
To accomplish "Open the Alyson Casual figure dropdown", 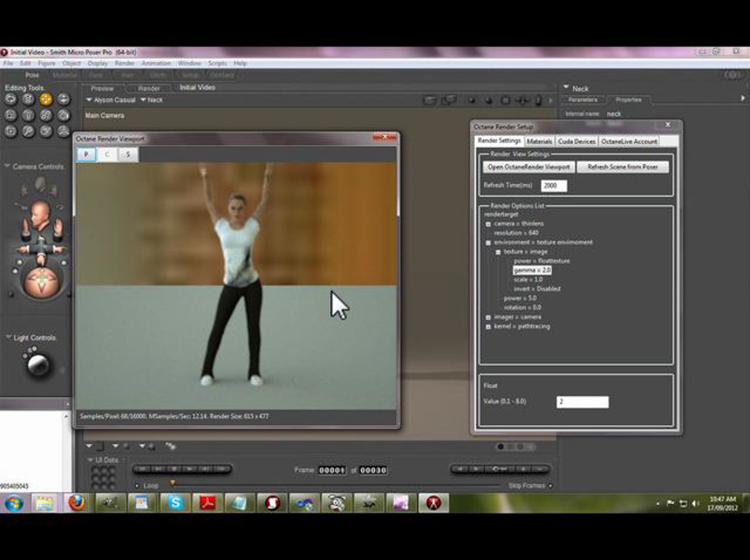I will click(x=111, y=100).
